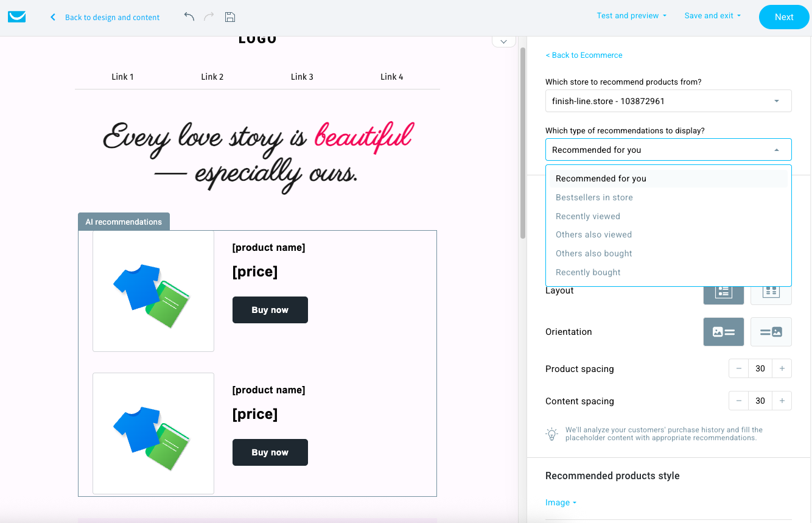Decrease product spacing with minus button
The width and height of the screenshot is (812, 523).
click(739, 368)
